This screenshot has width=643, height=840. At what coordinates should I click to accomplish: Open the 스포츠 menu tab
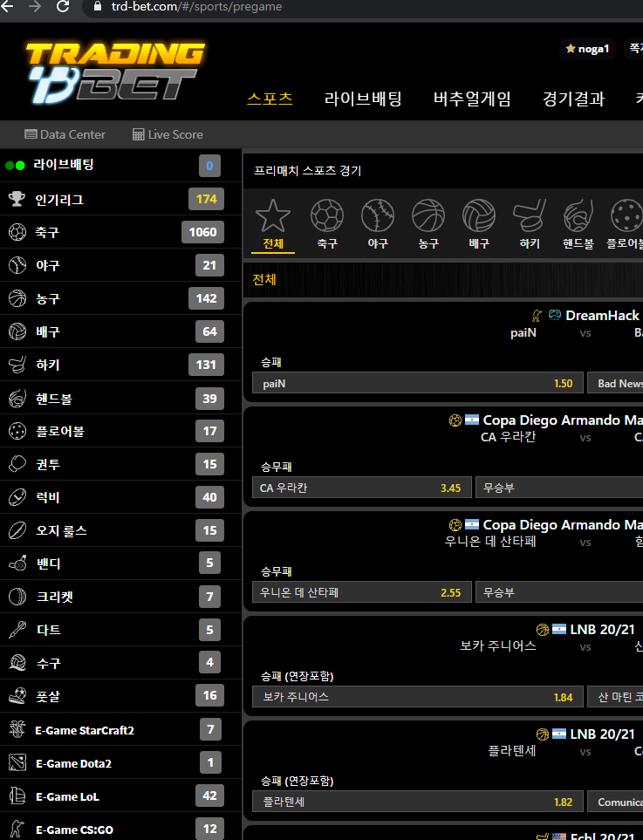coord(270,99)
